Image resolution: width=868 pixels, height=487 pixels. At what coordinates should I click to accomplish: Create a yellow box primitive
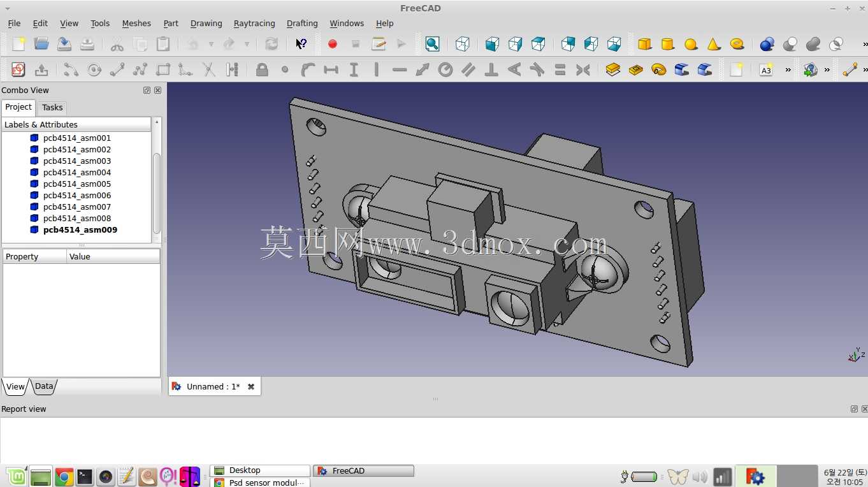point(645,44)
